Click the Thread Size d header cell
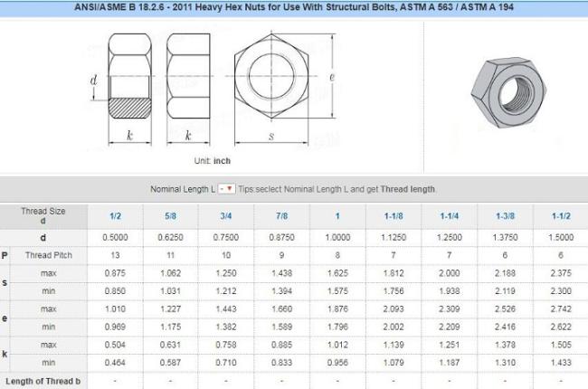The width and height of the screenshot is (588, 389). pyautogui.click(x=43, y=215)
